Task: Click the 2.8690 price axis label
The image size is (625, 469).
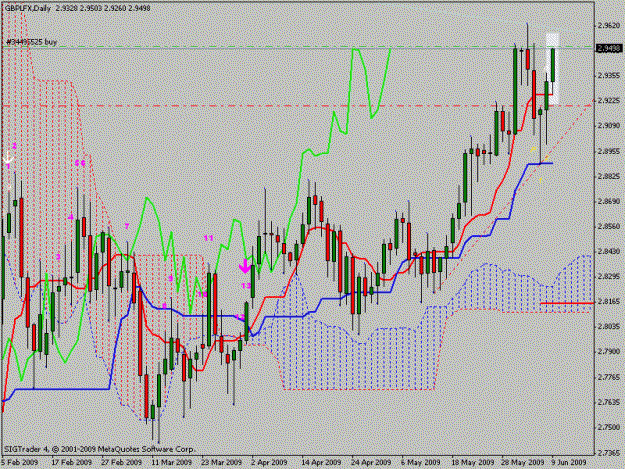Action: click(x=609, y=202)
